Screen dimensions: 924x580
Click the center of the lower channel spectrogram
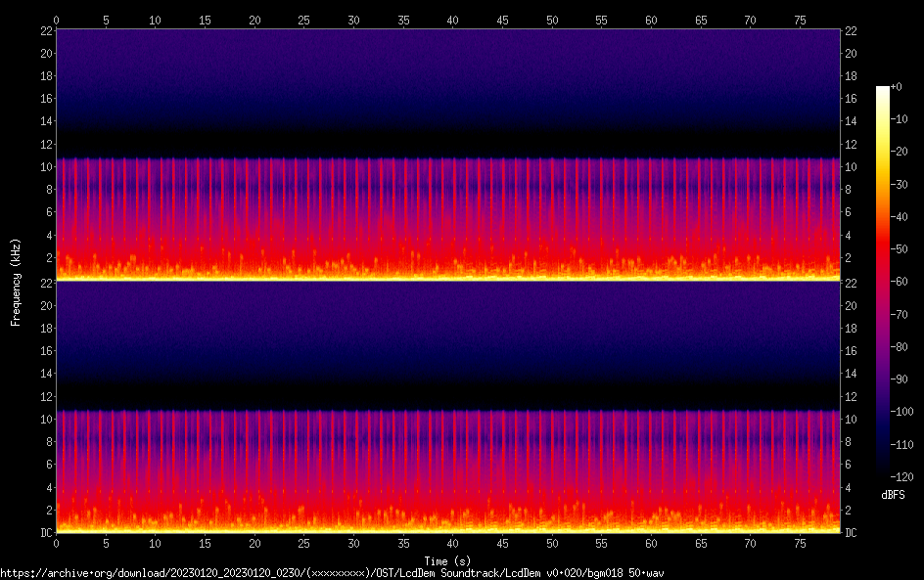click(x=448, y=407)
